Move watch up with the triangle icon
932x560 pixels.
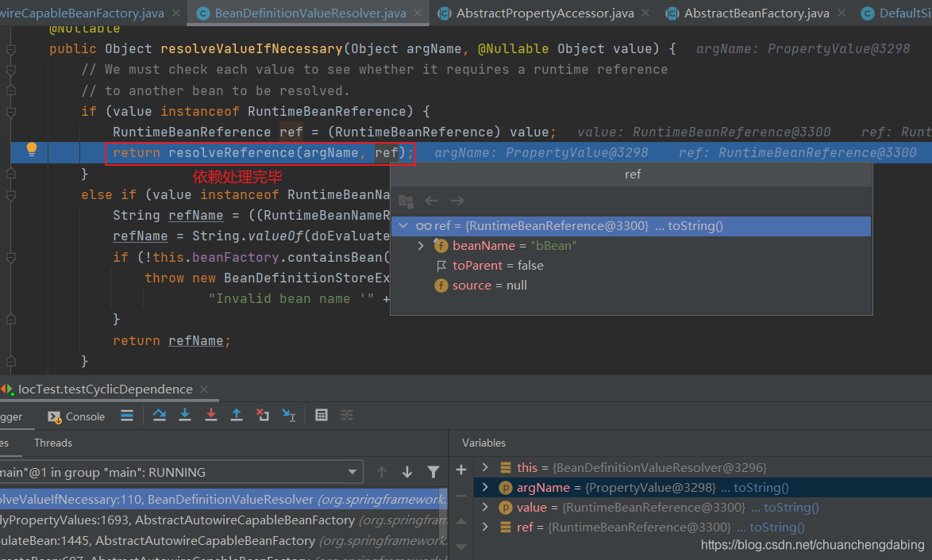[461, 521]
